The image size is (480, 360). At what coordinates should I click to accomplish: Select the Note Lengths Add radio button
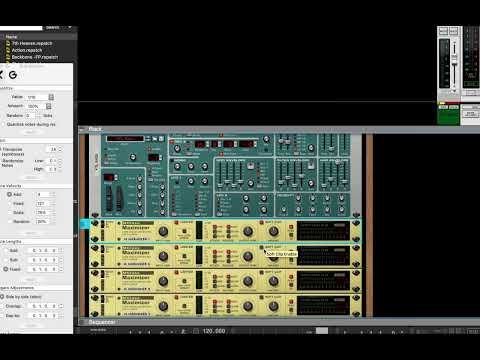point(6,250)
